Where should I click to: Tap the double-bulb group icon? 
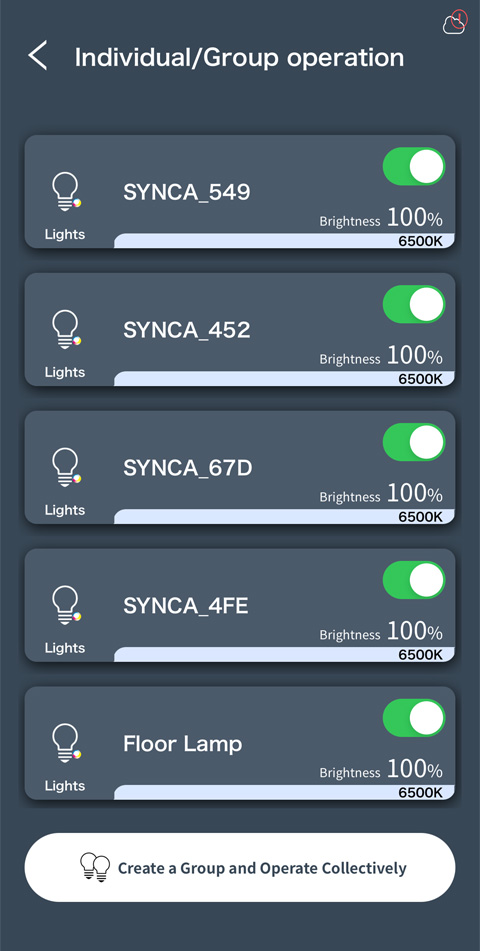coord(95,867)
